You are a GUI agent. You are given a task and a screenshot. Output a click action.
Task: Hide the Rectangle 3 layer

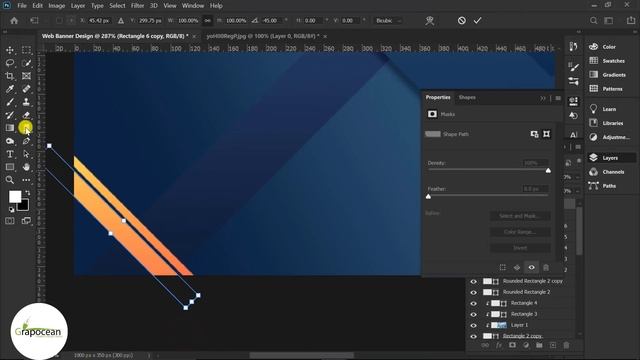point(473,314)
